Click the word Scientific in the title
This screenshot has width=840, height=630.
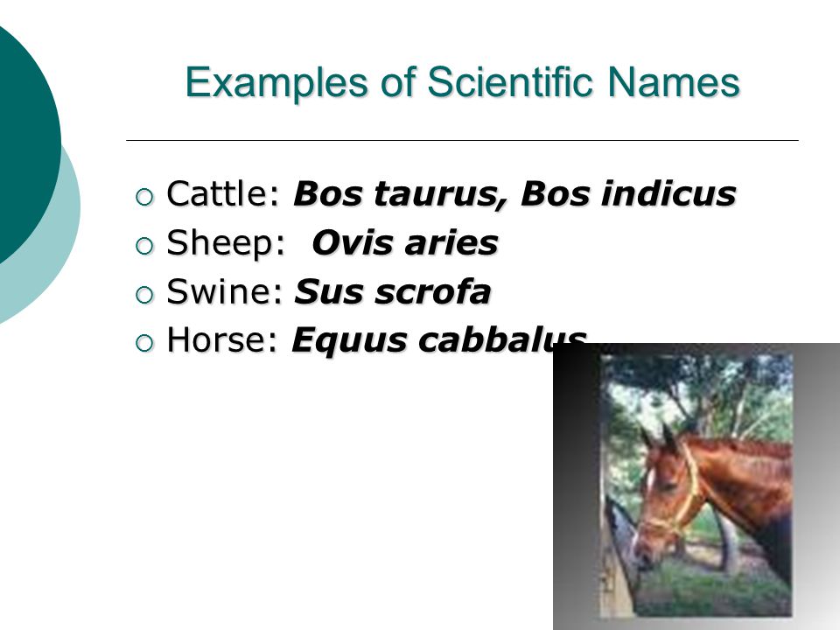coord(509,82)
